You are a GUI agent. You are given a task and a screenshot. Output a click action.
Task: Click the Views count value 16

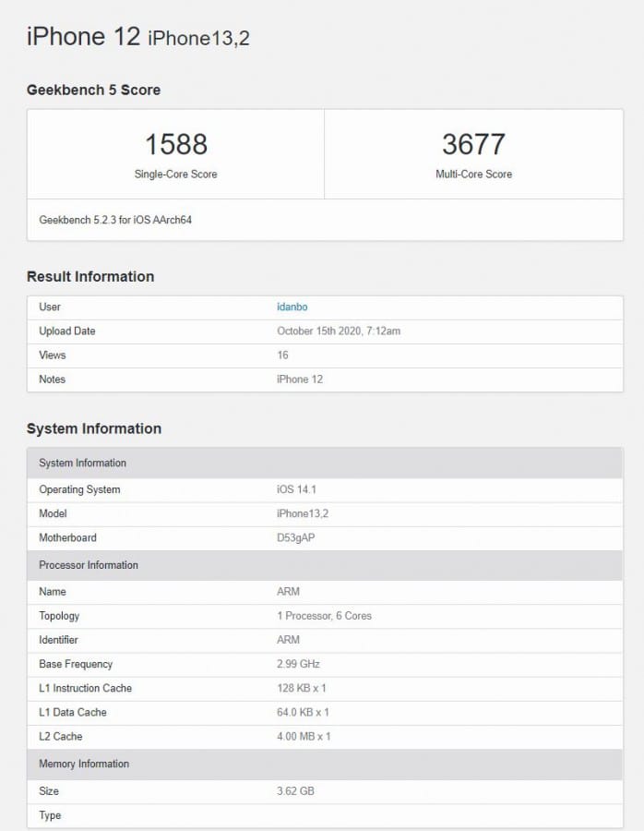coord(282,355)
